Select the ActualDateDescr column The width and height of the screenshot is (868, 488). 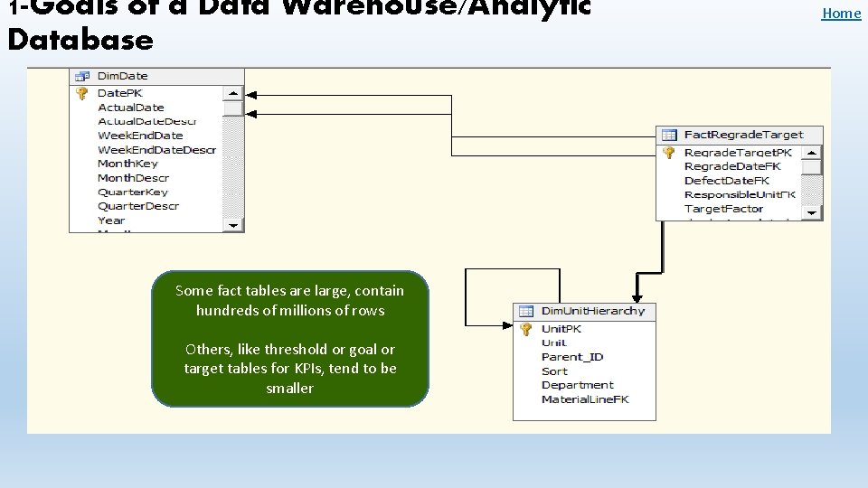pyautogui.click(x=146, y=121)
